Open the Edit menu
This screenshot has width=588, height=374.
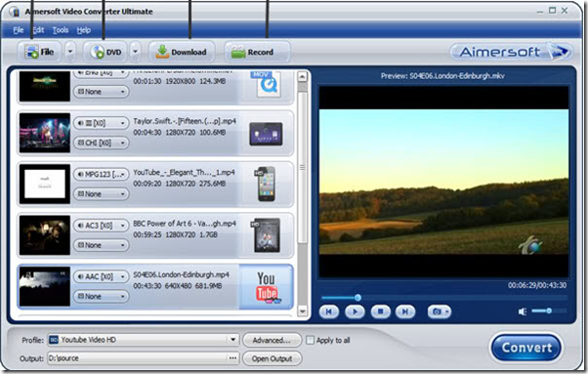[38, 30]
